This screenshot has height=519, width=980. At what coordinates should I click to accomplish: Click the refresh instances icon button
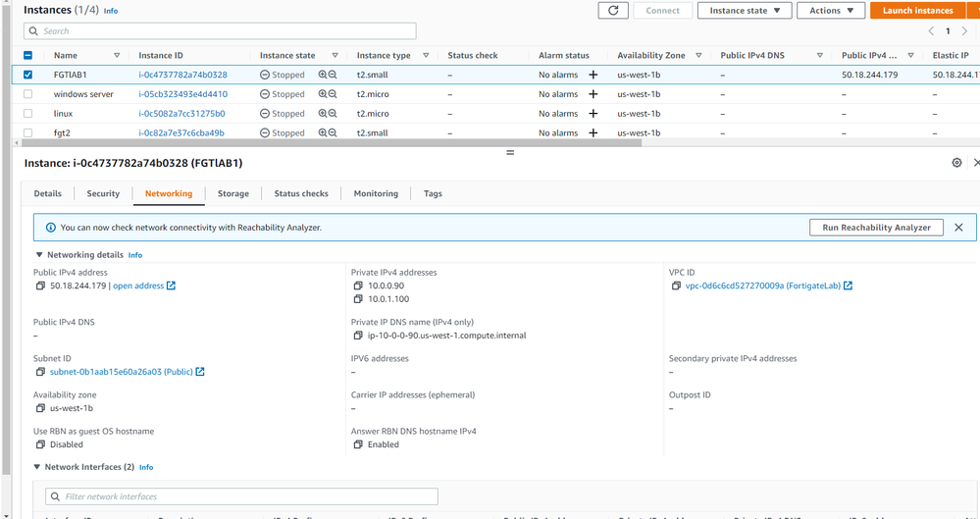pos(613,11)
